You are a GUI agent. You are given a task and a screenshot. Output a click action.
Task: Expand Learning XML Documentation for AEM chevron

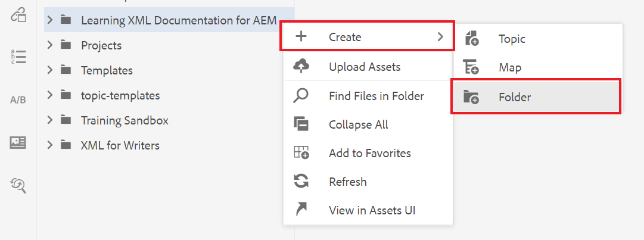pyautogui.click(x=51, y=20)
